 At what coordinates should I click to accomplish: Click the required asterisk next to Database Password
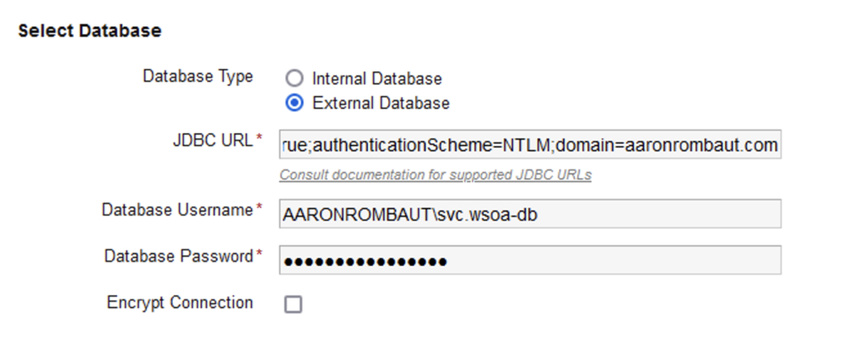(259, 255)
